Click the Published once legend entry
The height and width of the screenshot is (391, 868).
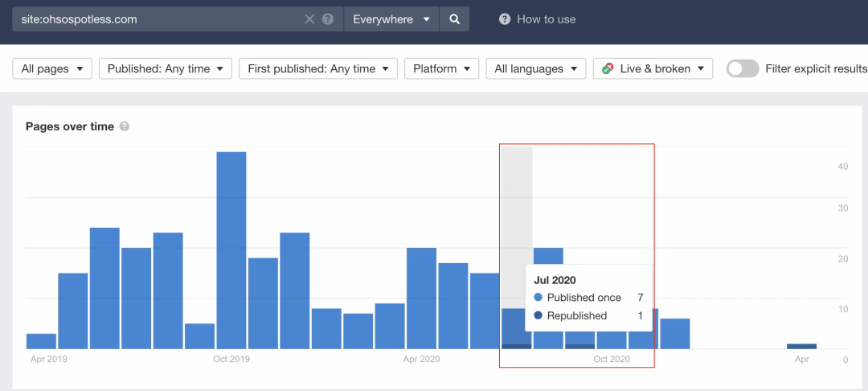coord(584,298)
